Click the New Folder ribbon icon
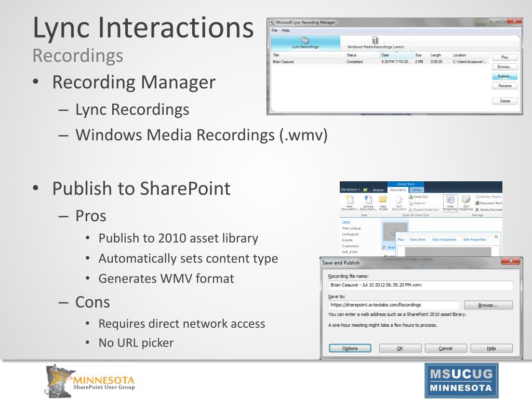532x399 pixels. (383, 199)
